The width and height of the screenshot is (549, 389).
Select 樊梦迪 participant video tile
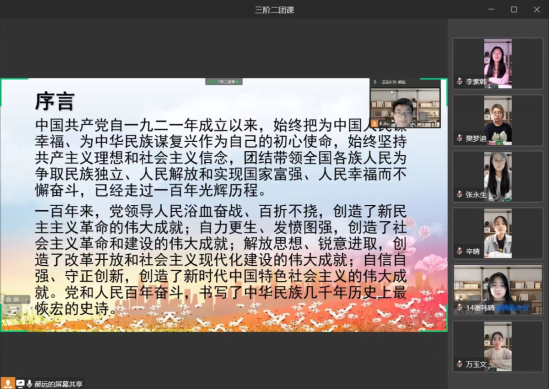(498, 120)
